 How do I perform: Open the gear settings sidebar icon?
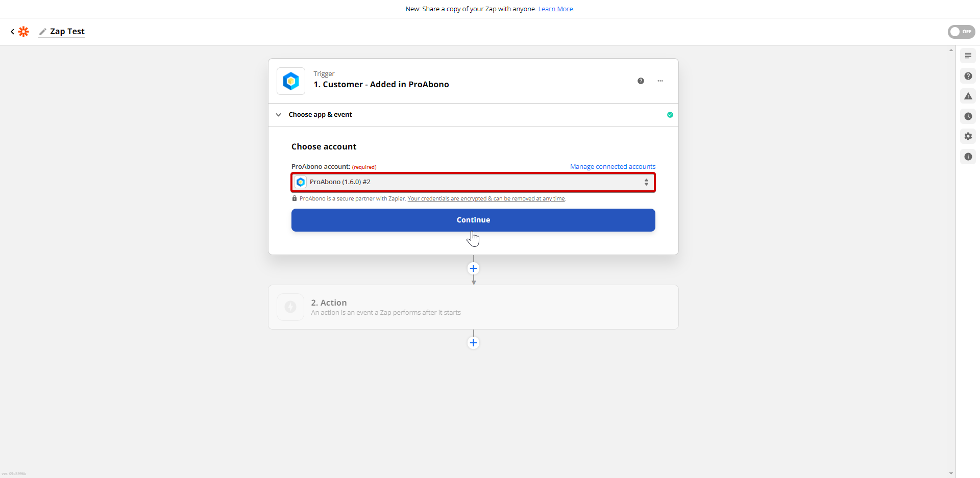click(968, 136)
